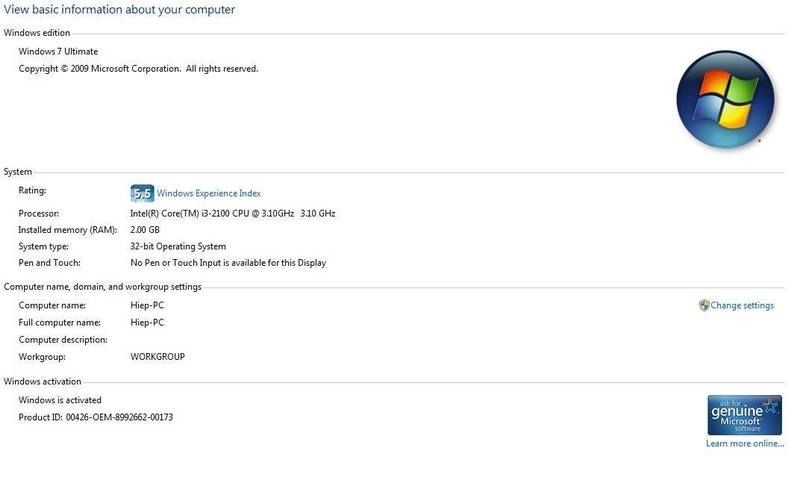The height and width of the screenshot is (498, 800).
Task: Click the Windows activation section header
Action: coord(43,381)
